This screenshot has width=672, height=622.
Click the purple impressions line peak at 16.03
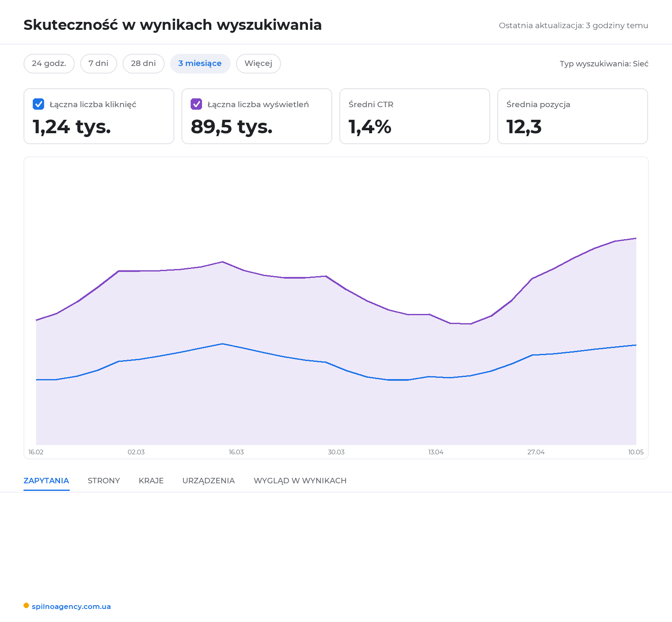pyautogui.click(x=222, y=262)
